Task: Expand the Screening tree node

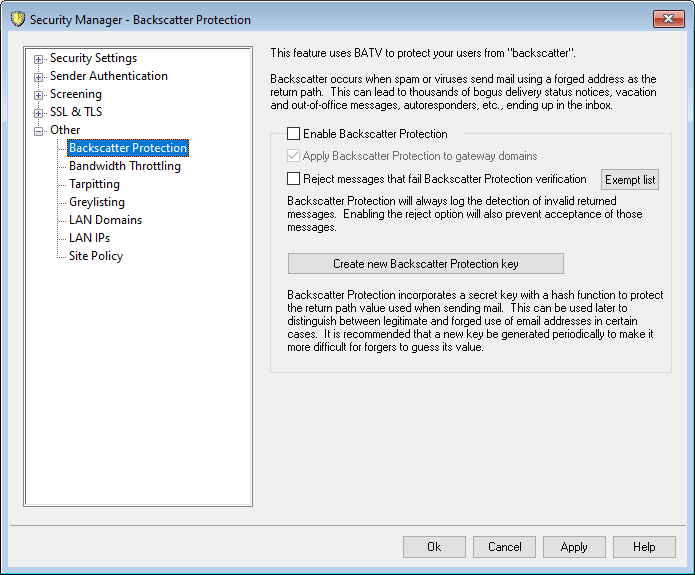Action: [39, 95]
